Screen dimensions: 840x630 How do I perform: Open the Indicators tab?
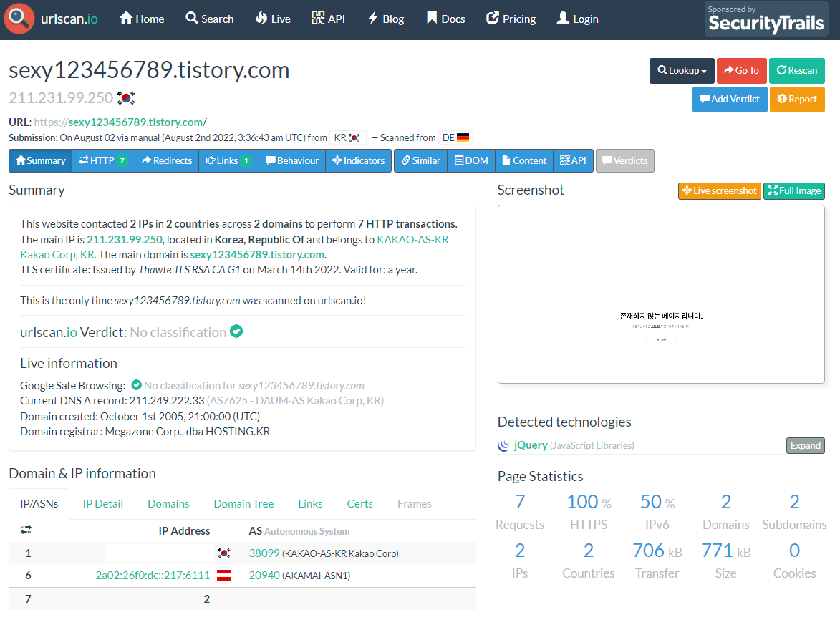tap(358, 160)
